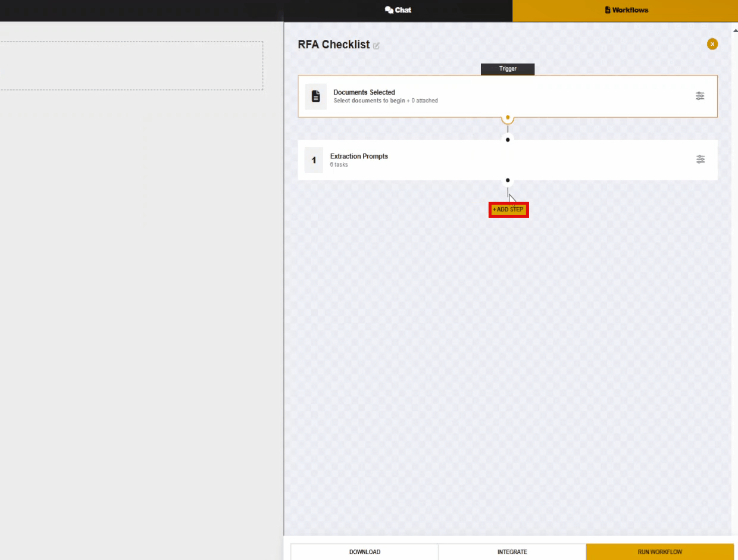Screen dimensions: 738x560
Task: Open the Extraction Prompts step title
Action: [359, 157]
